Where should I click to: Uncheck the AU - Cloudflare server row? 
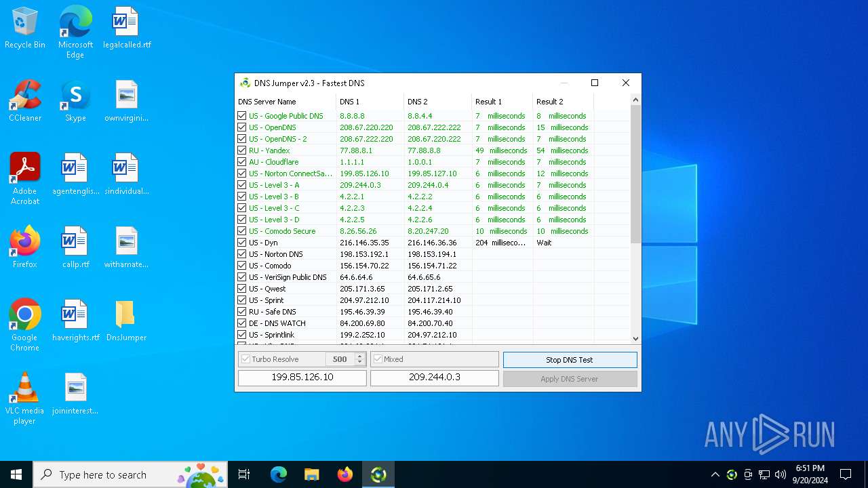(242, 162)
